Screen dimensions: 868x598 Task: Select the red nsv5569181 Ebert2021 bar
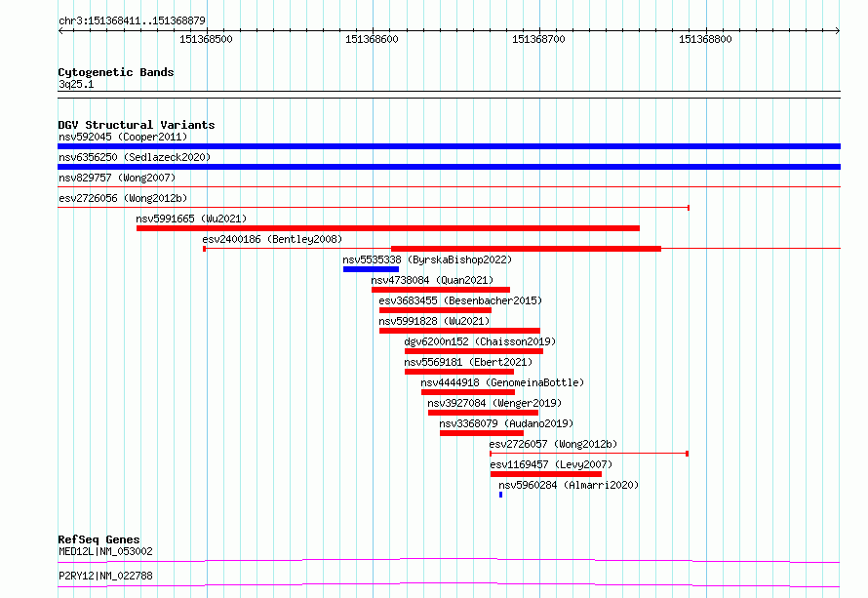point(459,372)
